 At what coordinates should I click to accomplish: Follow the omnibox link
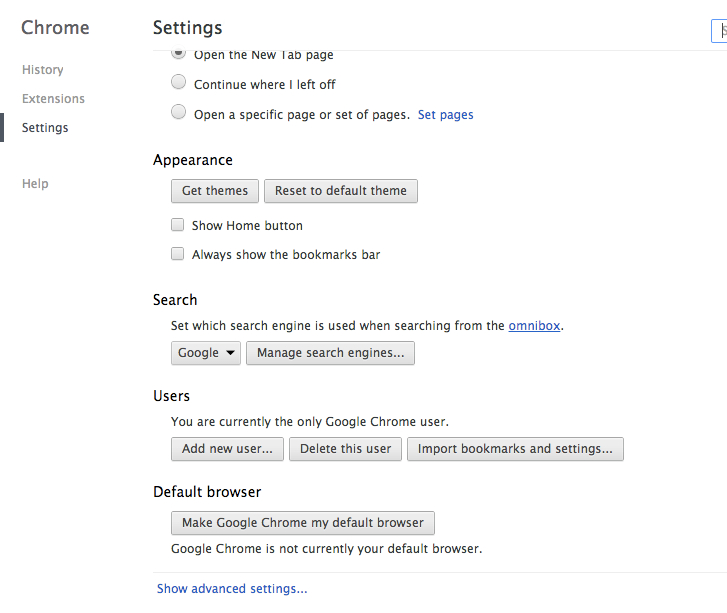(534, 325)
